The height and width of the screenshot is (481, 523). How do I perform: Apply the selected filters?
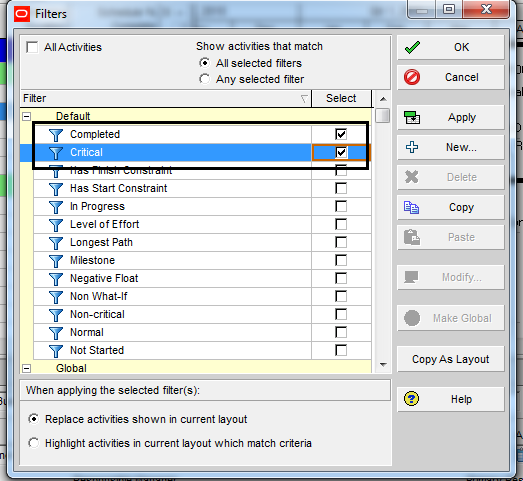coord(451,117)
